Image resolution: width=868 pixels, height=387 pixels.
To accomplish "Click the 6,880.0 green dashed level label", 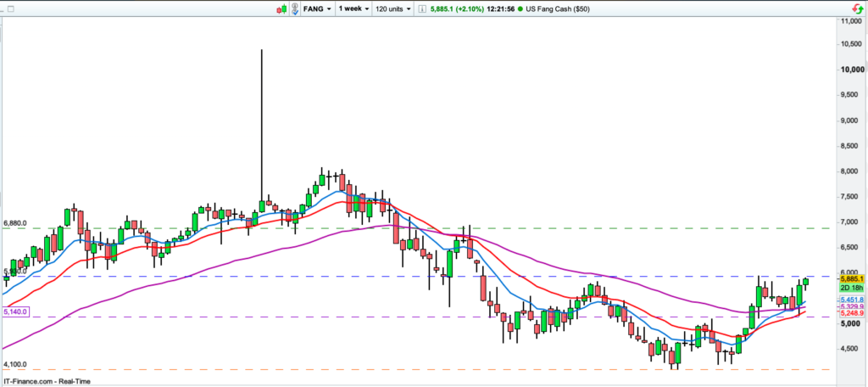I will pos(16,223).
